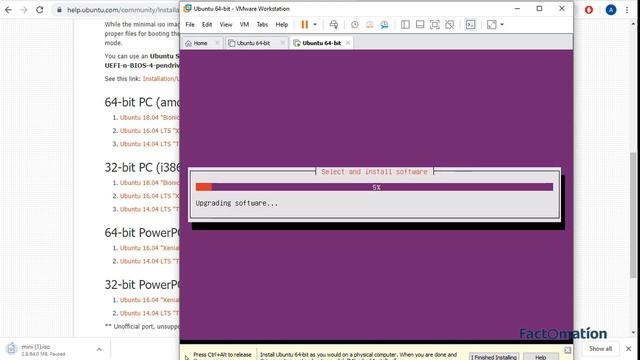Open the Ubuntu 14.04 LTS link under 32-bit PowerPC
640x360 pixels.
point(149,313)
